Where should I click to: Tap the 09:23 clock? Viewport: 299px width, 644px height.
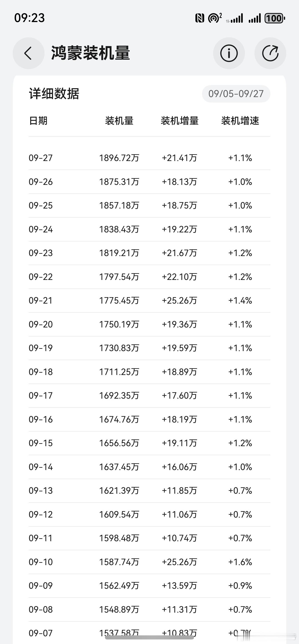(30, 18)
